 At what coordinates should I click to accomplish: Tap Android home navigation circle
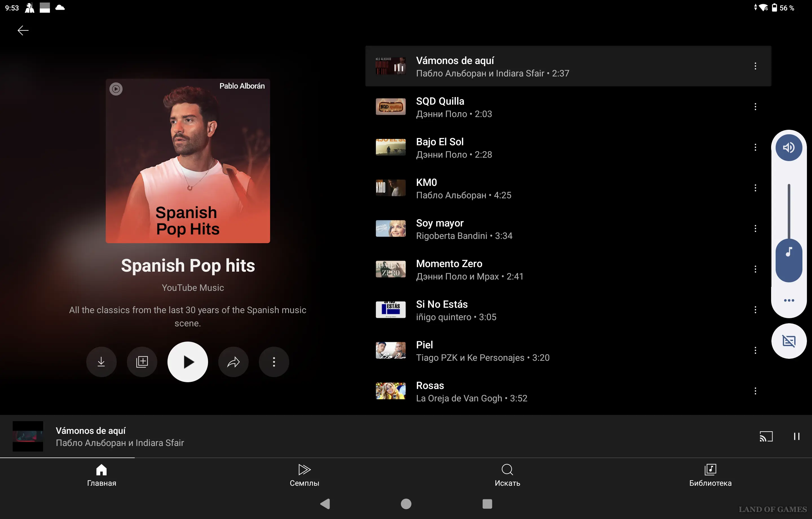tap(406, 504)
